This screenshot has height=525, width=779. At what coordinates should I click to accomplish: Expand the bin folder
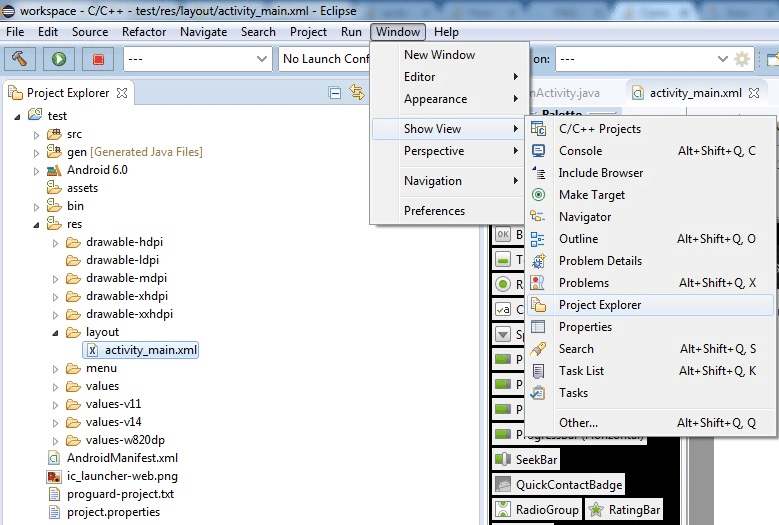pos(36,207)
